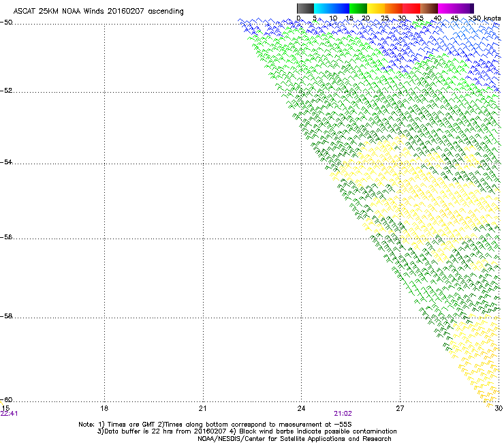Click the '>50 knots' legend label
504x443 pixels.
(x=484, y=18)
